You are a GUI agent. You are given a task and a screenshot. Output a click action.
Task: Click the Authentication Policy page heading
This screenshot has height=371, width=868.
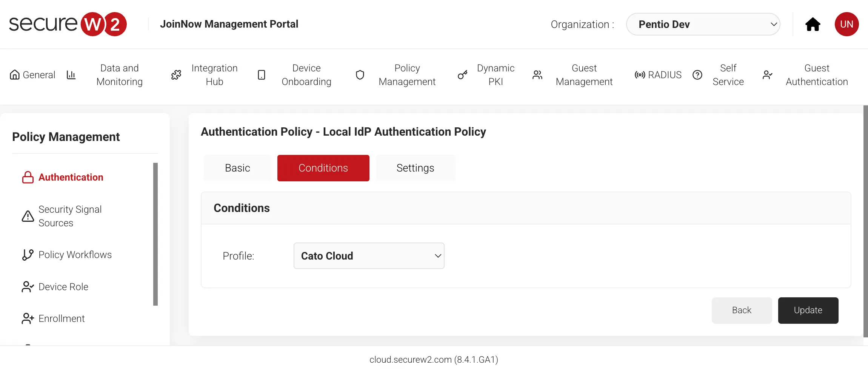[x=343, y=132]
